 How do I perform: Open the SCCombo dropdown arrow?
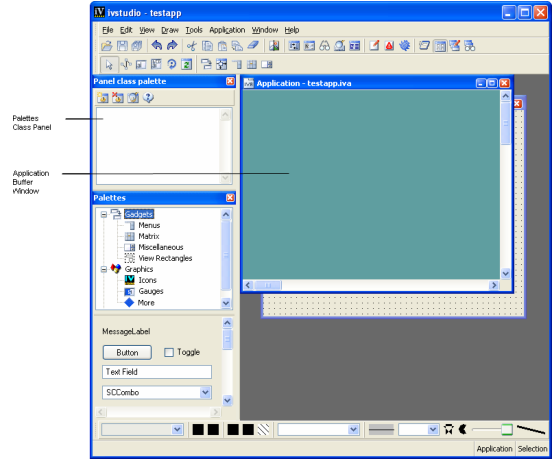click(x=205, y=392)
